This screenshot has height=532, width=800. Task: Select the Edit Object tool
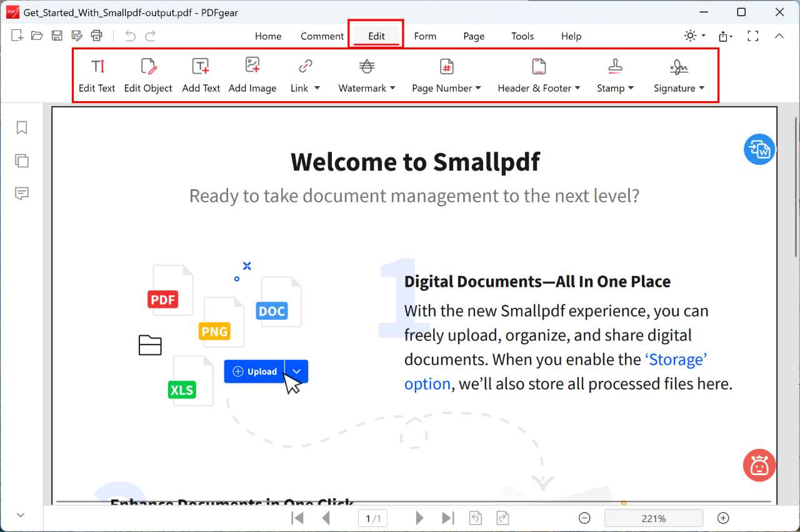[148, 75]
